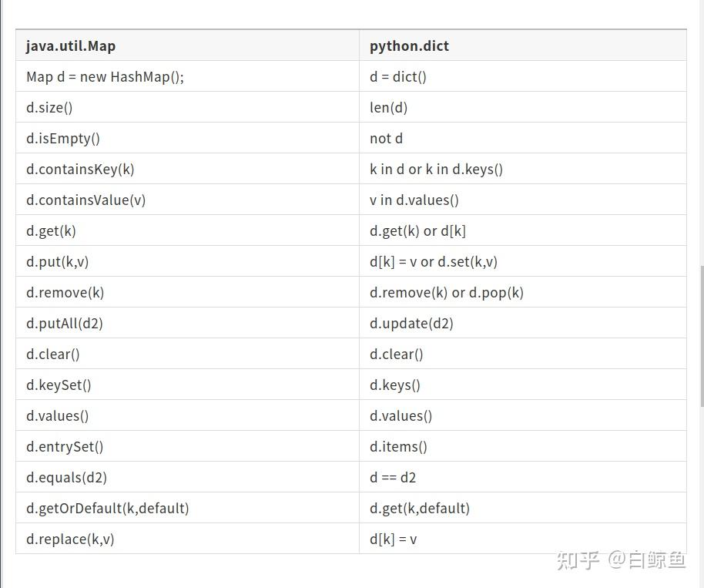Select the d.getOrDefault(k,default) cell
Screen dimensions: 704x588
(x=187, y=508)
